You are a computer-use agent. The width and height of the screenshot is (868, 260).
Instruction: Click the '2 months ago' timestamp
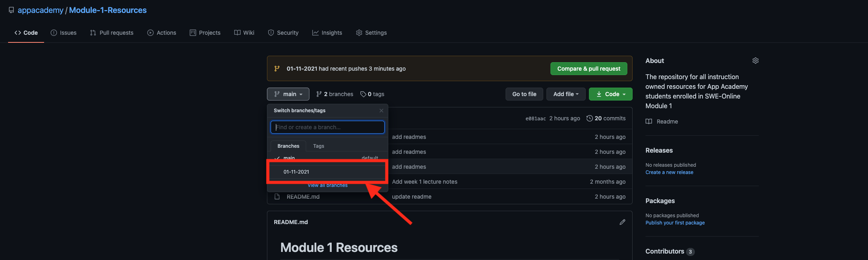click(608, 182)
